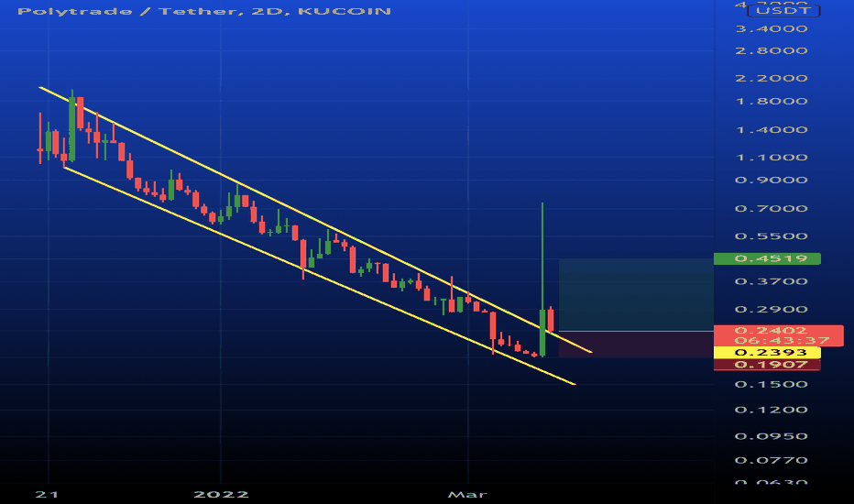This screenshot has height=504, width=854.
Task: Click the 0.5500 price axis value
Action: tap(772, 236)
